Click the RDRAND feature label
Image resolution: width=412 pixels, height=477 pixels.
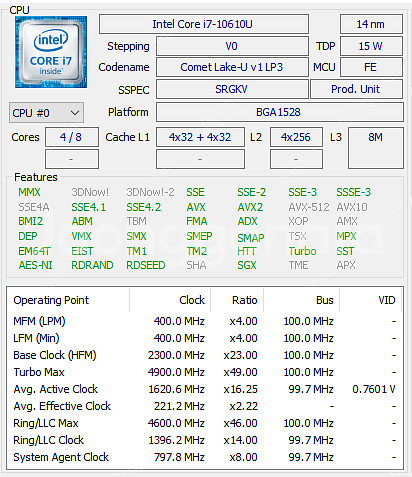pyautogui.click(x=92, y=265)
